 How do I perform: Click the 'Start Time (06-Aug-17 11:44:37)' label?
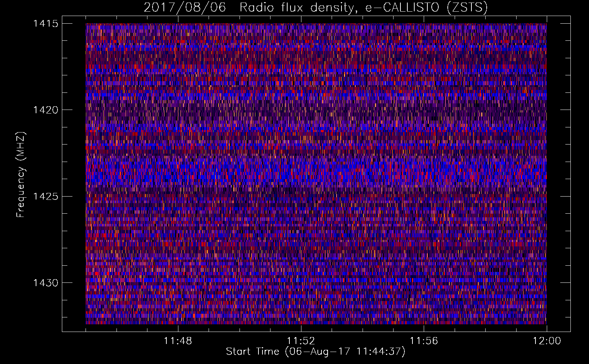click(x=316, y=352)
